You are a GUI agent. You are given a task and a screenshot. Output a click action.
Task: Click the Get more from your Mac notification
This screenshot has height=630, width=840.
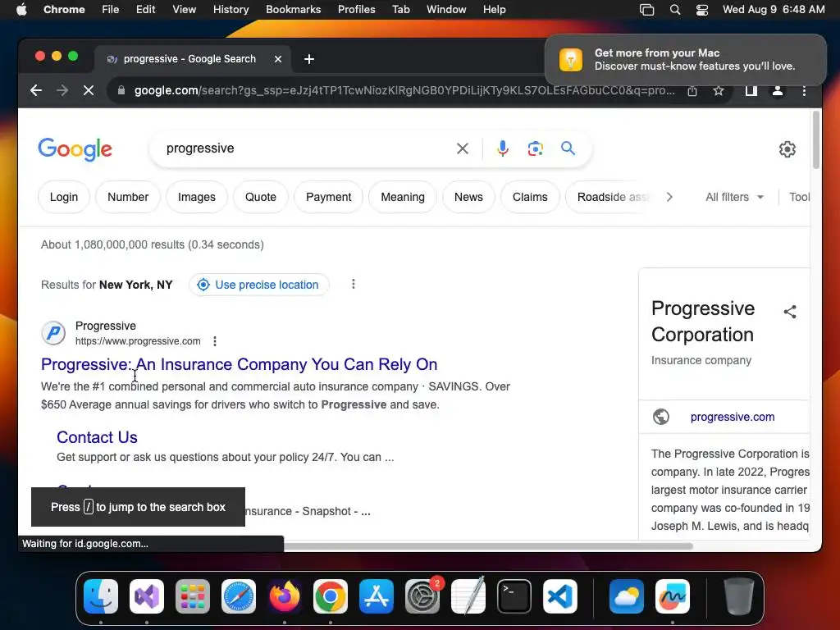pos(685,59)
